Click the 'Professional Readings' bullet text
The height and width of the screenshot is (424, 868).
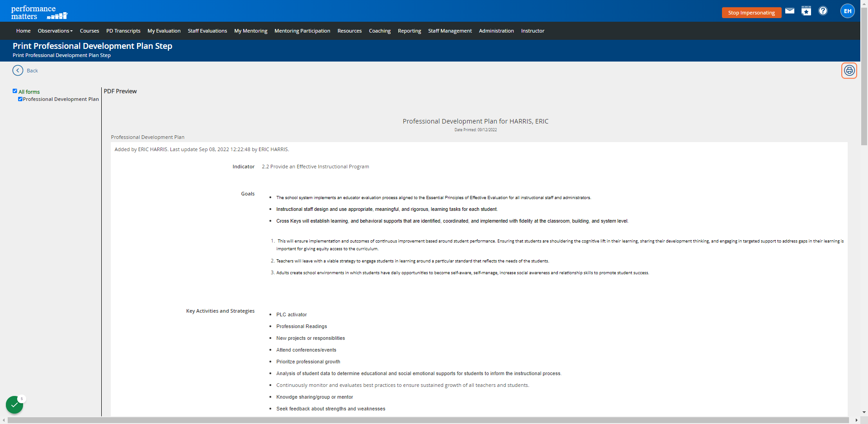click(302, 326)
